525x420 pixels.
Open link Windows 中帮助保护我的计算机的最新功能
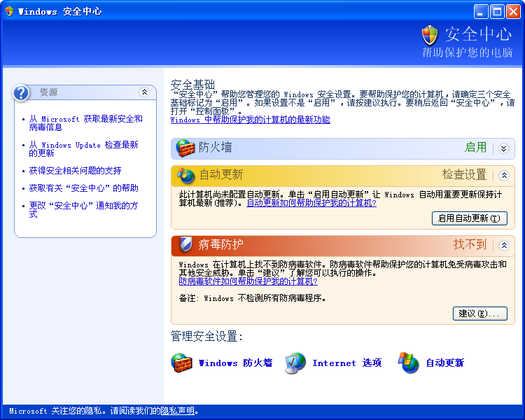point(250,120)
